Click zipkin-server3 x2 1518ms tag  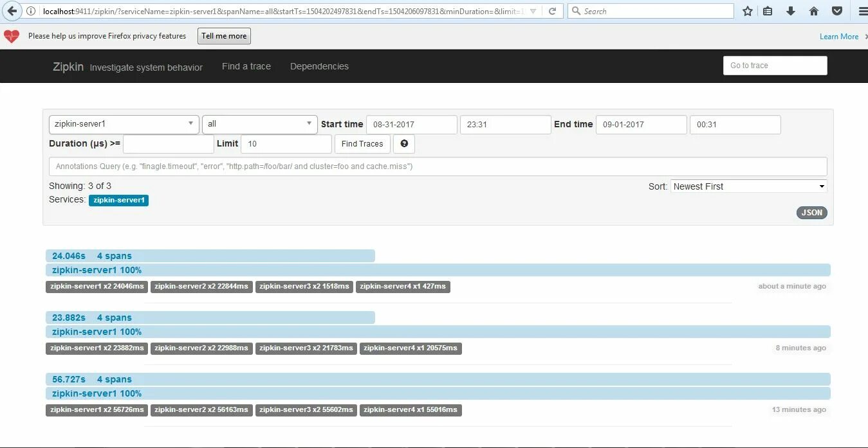pyautogui.click(x=304, y=287)
